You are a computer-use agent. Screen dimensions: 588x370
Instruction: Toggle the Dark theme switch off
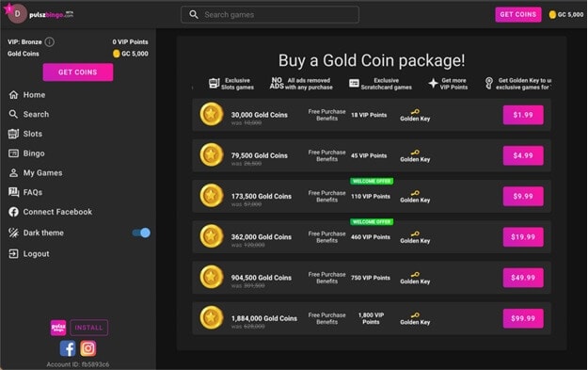(x=141, y=233)
